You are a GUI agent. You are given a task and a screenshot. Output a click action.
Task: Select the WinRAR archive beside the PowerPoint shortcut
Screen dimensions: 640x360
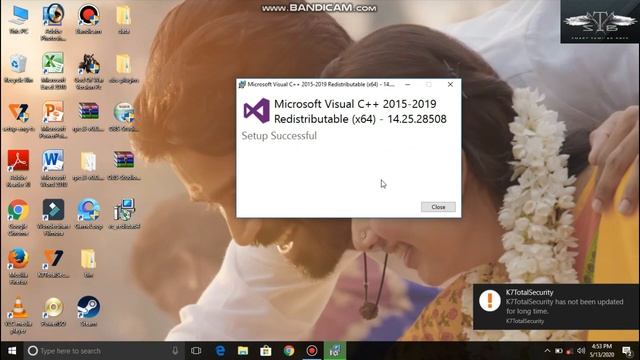(x=89, y=118)
